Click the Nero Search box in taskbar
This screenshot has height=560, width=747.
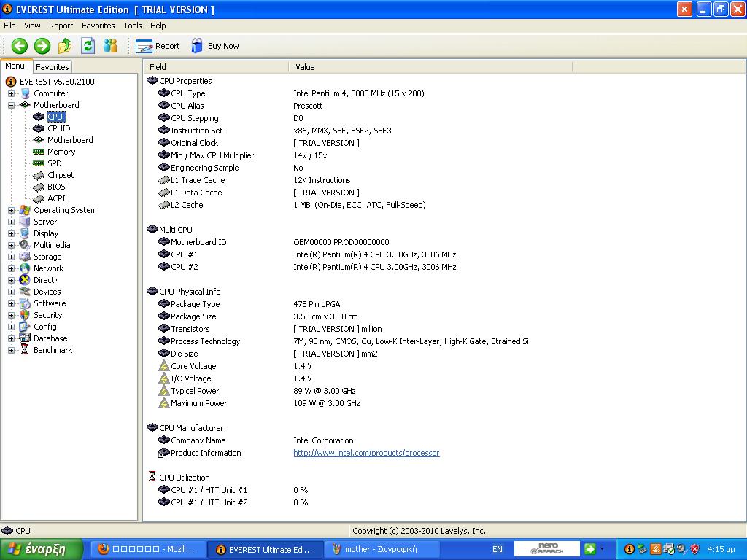click(546, 548)
